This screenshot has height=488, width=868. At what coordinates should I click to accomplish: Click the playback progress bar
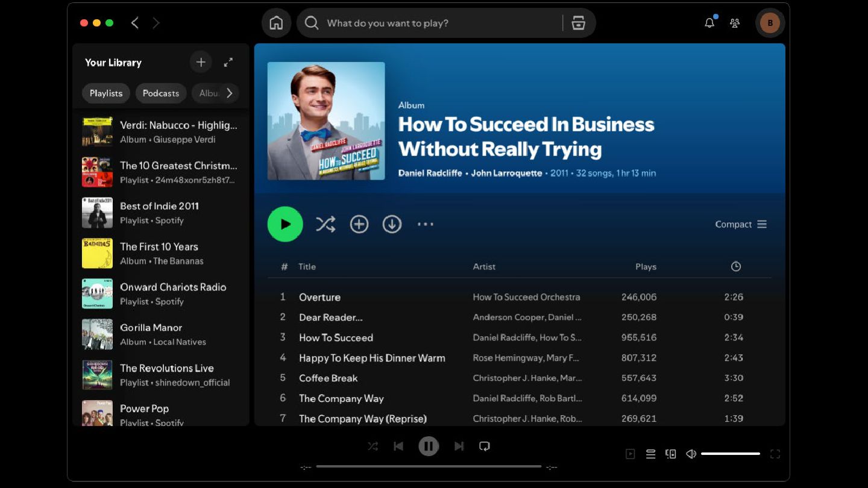pos(429,466)
